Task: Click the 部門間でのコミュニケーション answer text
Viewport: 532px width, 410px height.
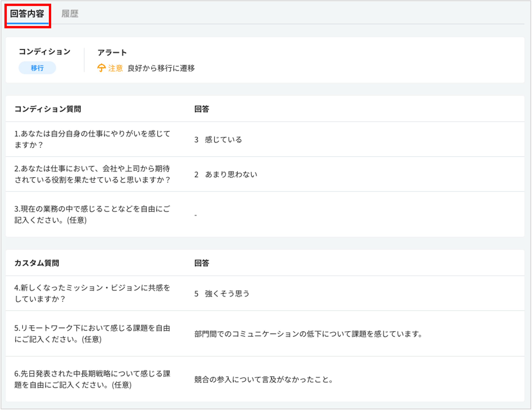Action: tap(308, 334)
